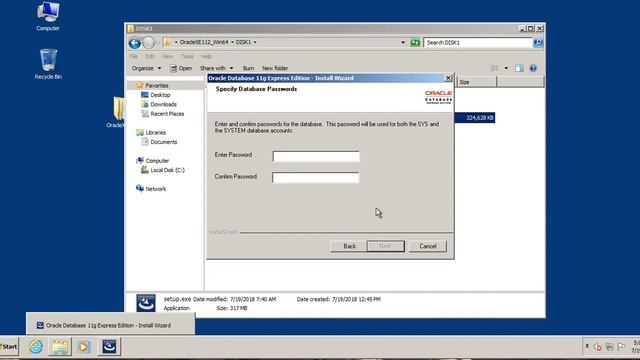Click the green refresh button in address bar
Screen dimensions: 640x360
click(x=415, y=42)
